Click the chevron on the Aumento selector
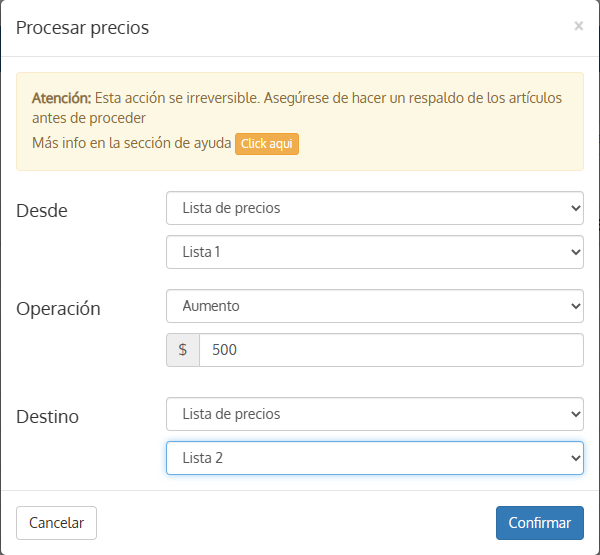Screen dimensions: 600x555 pyautogui.click(x=575, y=306)
